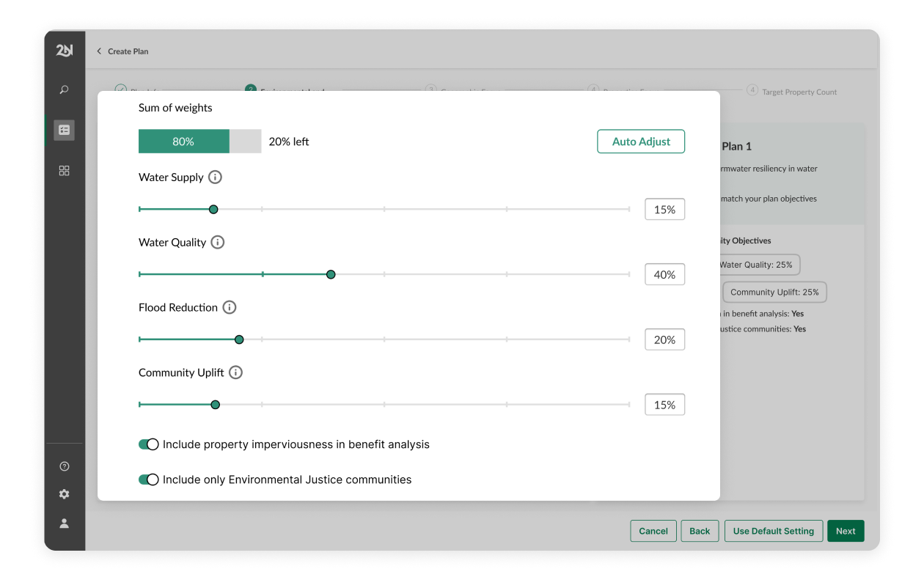Open the help question mark icon

pyautogui.click(x=64, y=466)
